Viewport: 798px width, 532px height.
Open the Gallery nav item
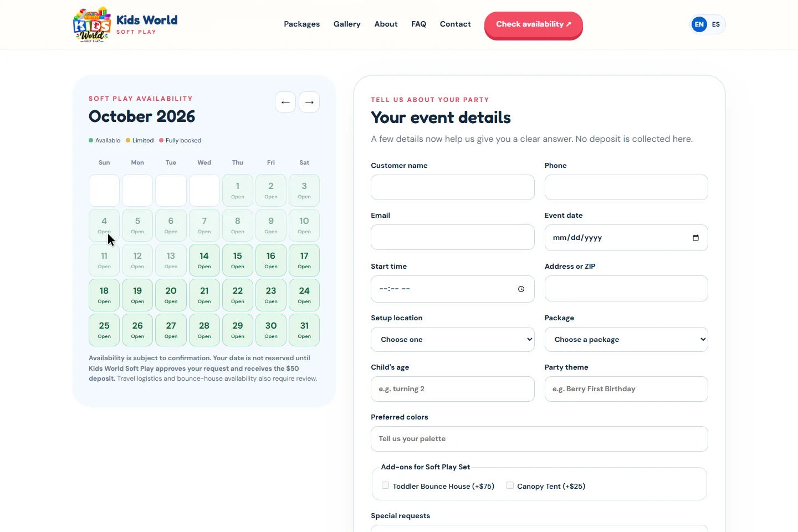pyautogui.click(x=347, y=24)
